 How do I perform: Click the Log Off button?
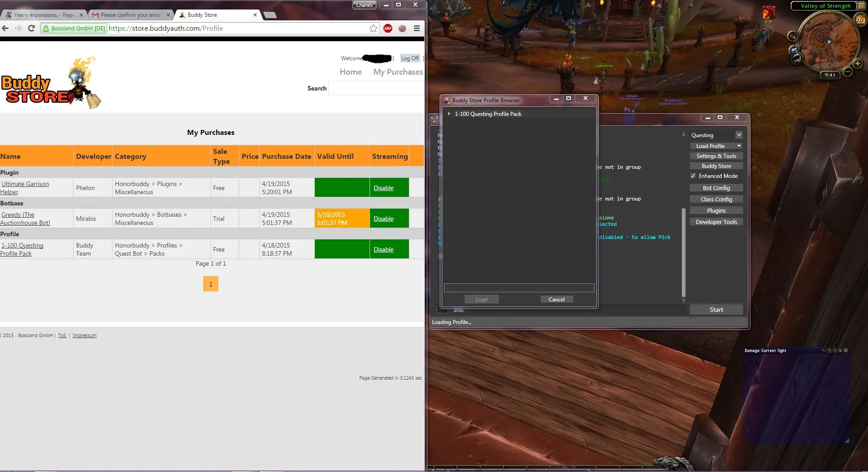[410, 58]
